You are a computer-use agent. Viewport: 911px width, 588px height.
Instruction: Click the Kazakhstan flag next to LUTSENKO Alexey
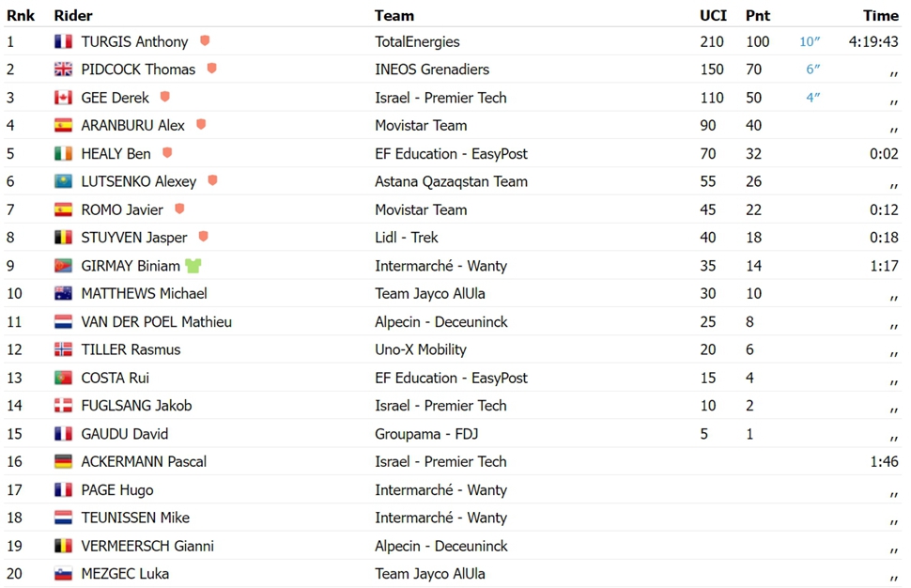63,181
